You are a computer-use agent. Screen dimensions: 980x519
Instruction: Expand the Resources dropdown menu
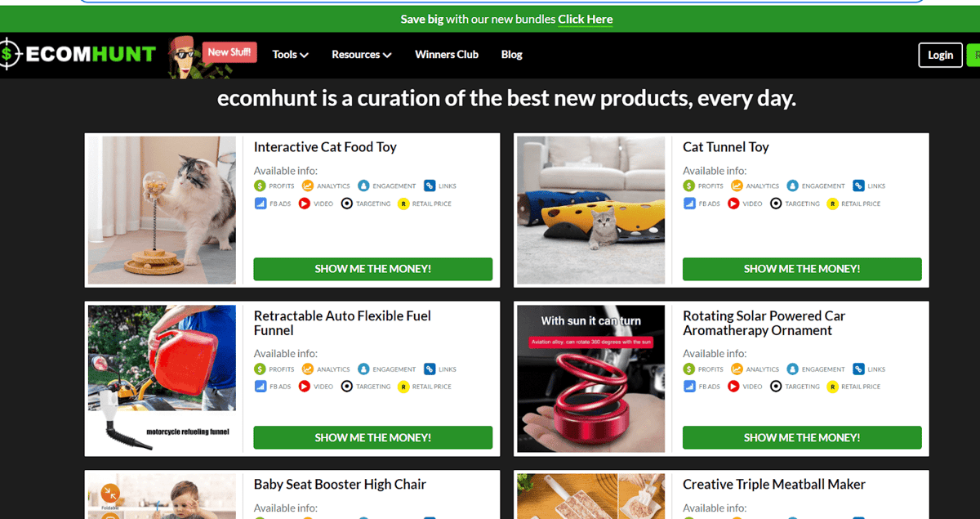(362, 55)
